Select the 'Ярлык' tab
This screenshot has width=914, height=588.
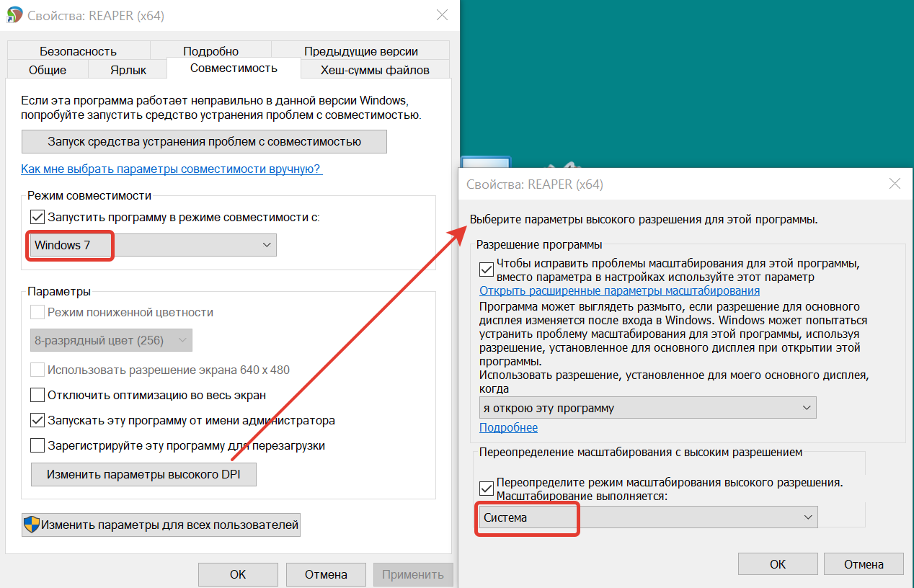(x=128, y=70)
